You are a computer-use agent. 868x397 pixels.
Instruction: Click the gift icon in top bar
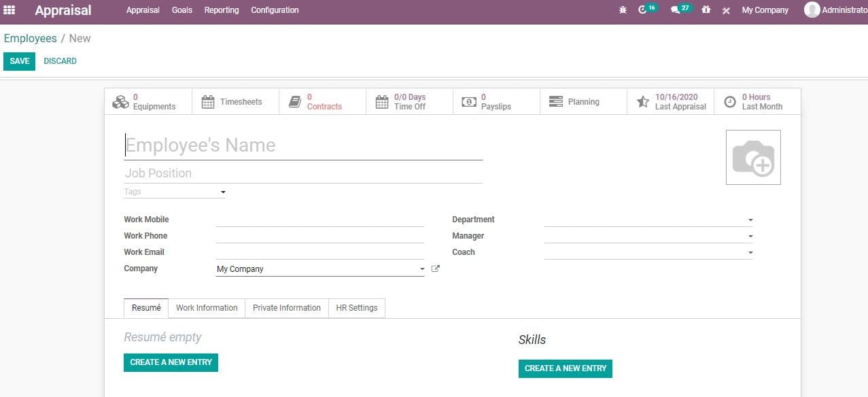[706, 10]
